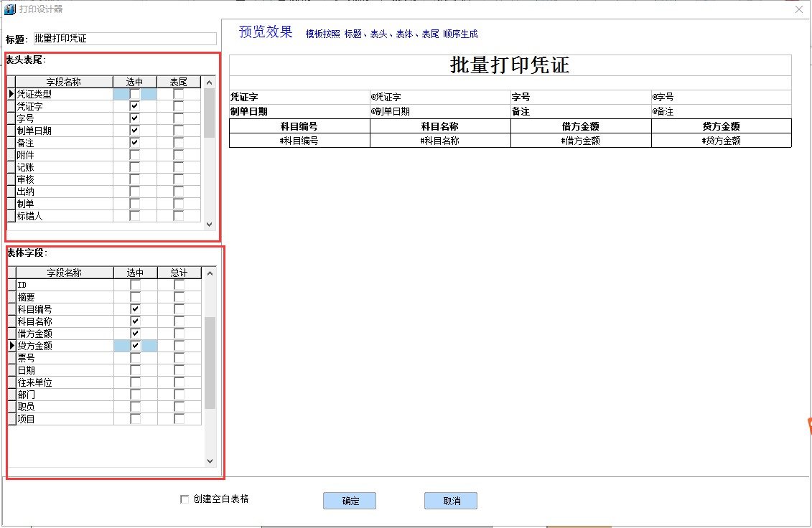Uncheck the 选中 box for 科目编号 row

coord(135,309)
